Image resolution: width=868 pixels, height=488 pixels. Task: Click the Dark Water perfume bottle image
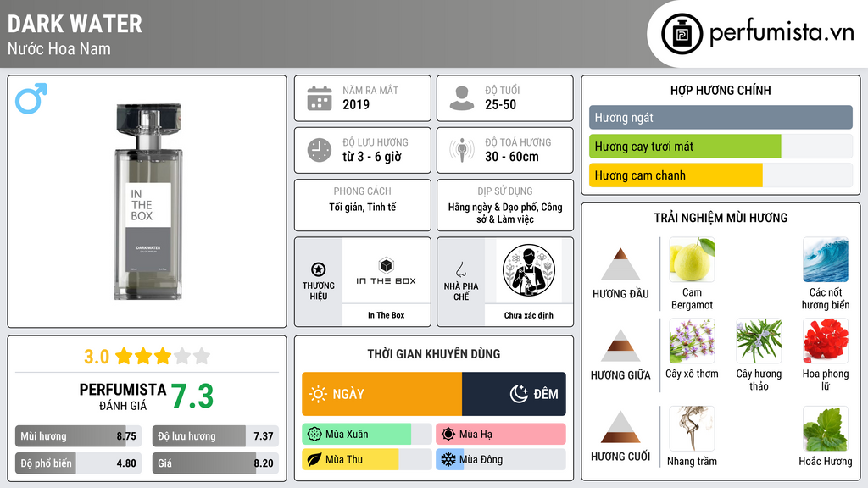pos(148,202)
